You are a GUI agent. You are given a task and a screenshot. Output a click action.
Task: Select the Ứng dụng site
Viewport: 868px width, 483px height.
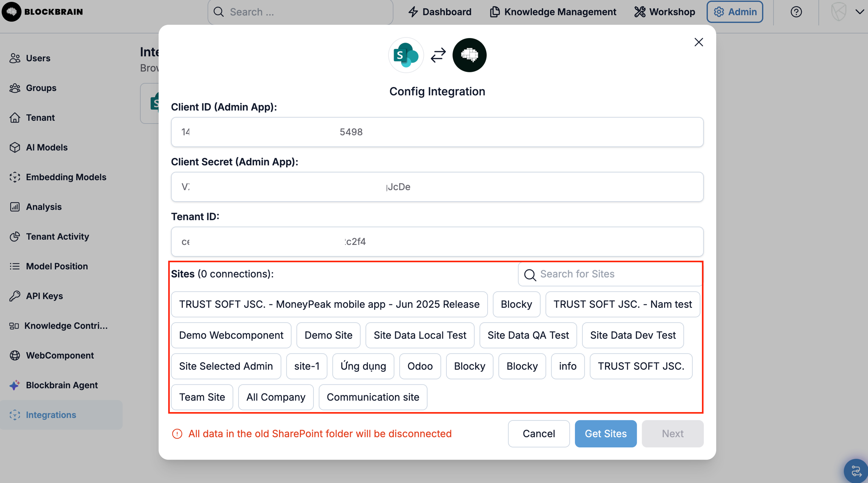tap(363, 366)
